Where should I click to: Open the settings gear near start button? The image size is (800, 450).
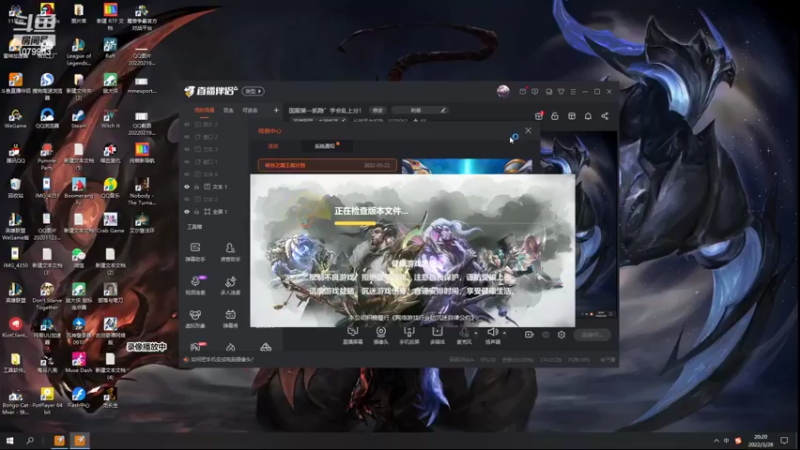[561, 335]
